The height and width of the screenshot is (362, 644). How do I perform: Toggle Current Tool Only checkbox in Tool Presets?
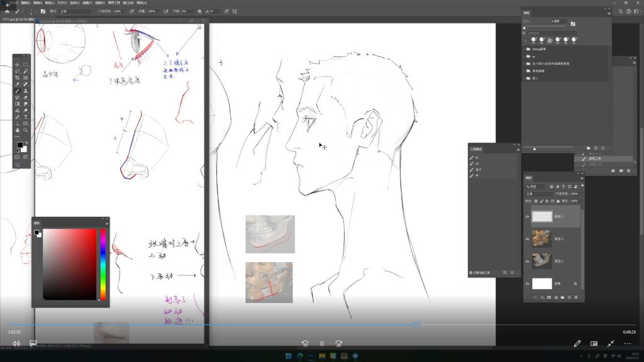tap(471, 273)
